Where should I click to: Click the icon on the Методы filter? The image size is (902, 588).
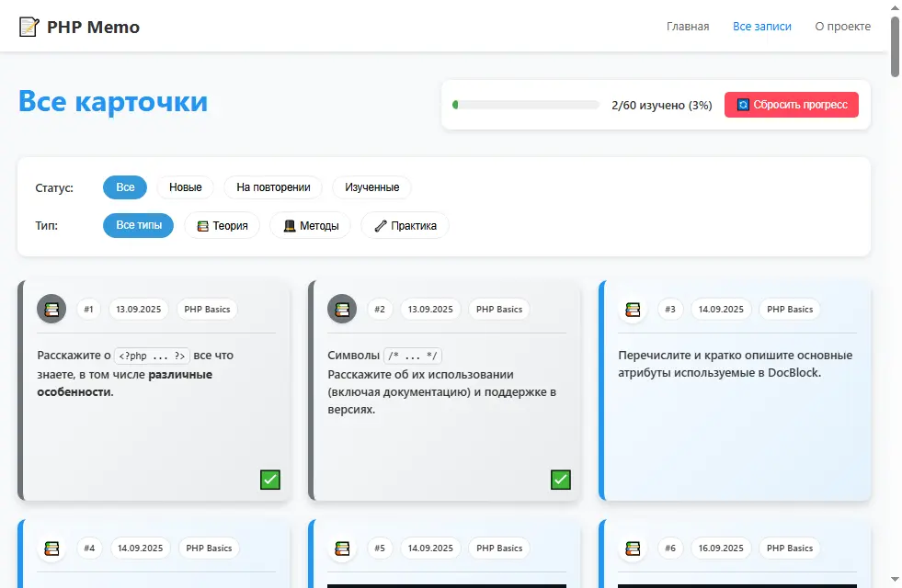point(290,225)
